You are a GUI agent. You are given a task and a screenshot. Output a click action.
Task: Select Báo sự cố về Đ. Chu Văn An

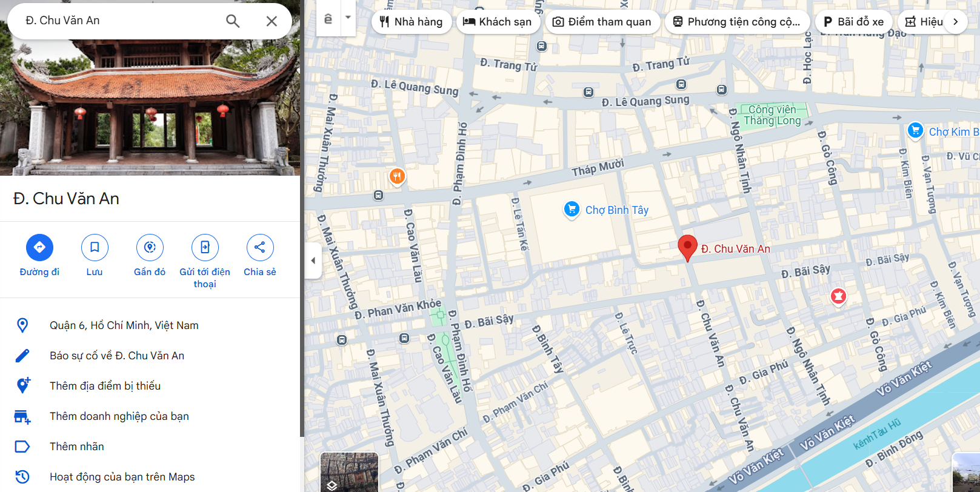click(x=150, y=356)
